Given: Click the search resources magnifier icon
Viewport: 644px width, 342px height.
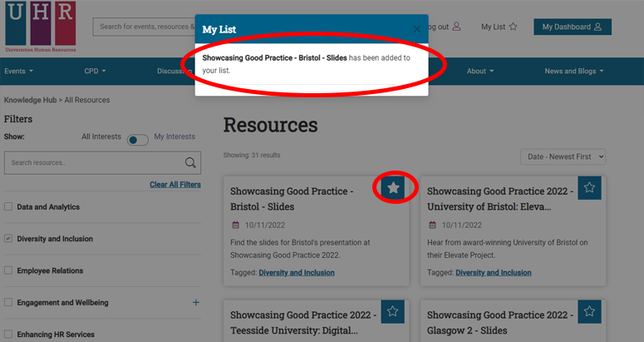Looking at the screenshot, I should [x=190, y=163].
